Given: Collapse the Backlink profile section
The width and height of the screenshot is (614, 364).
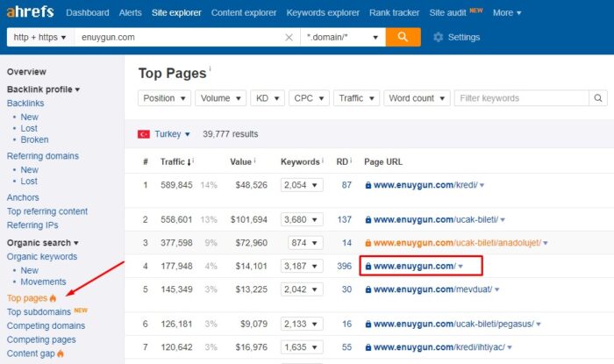Looking at the screenshot, I should pos(43,89).
